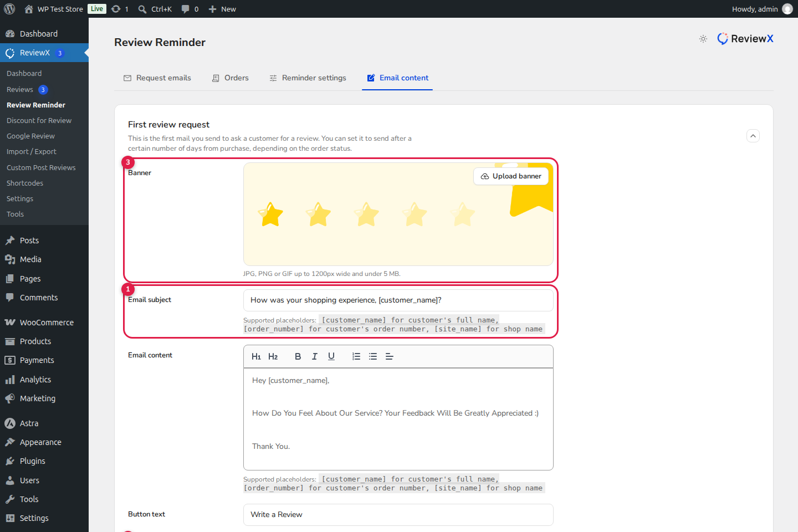Open Appearance menu in sidebar
Image resolution: width=798 pixels, height=532 pixels.
[x=44, y=442]
